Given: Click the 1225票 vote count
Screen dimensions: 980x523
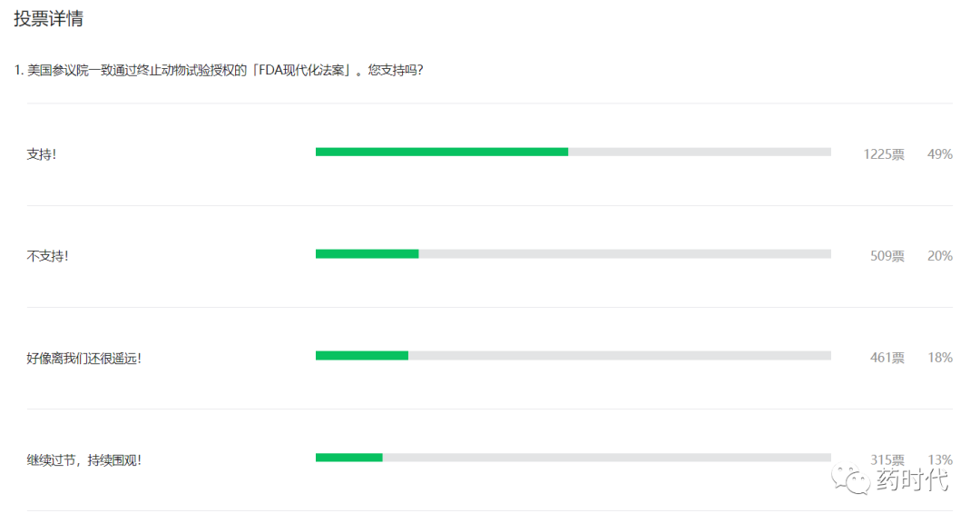Looking at the screenshot, I should point(884,153).
